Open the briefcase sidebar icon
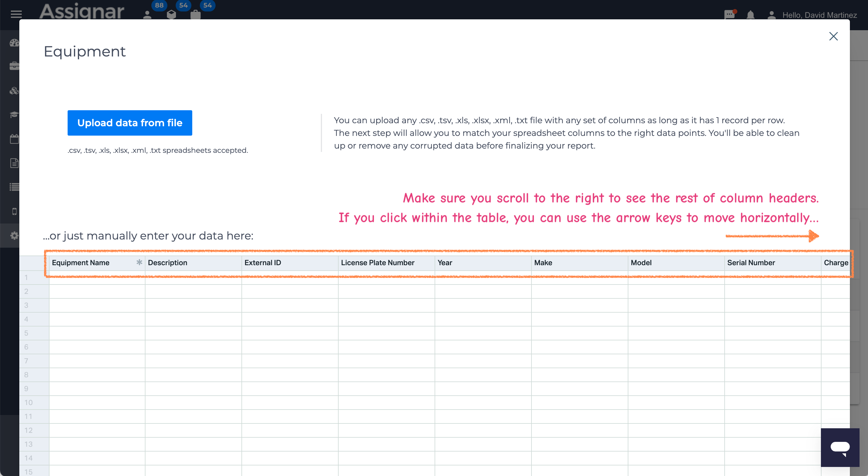868x476 pixels. tap(14, 66)
